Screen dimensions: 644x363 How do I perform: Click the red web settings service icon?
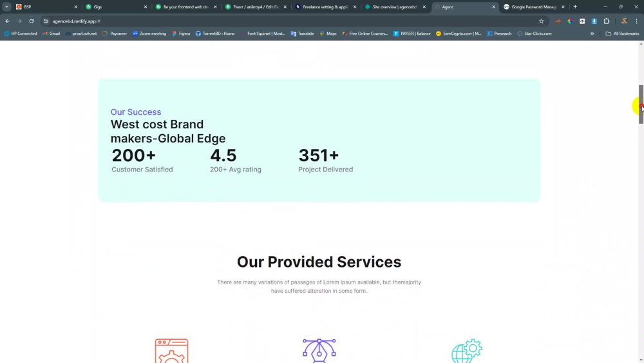coord(172,351)
